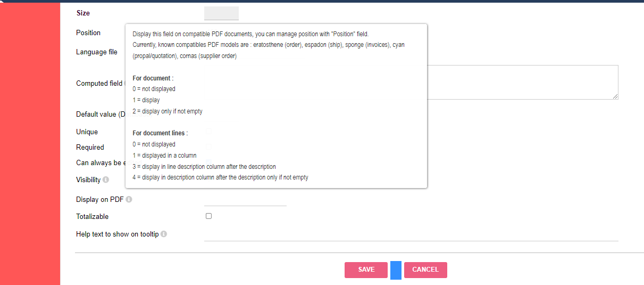Grab the text area resize handle
Screen dimensions: 644x285
[x=615, y=96]
